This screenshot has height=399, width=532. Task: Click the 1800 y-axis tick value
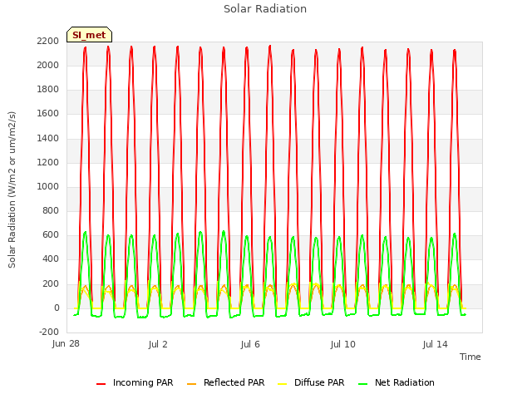tap(48, 90)
